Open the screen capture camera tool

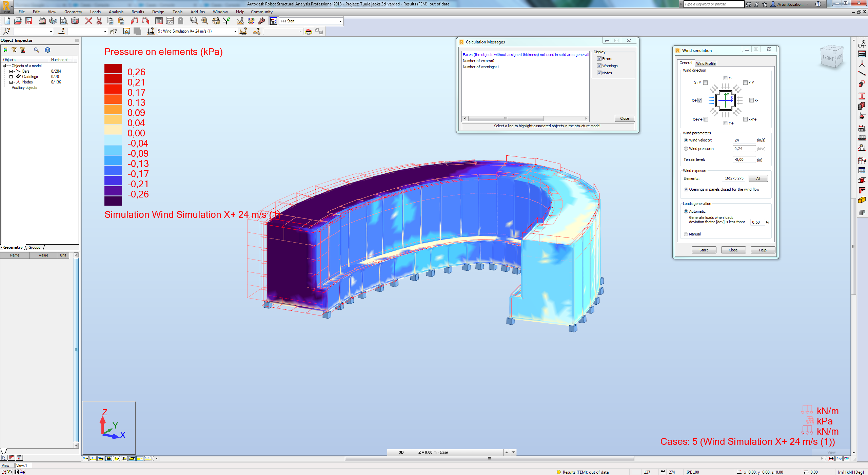pyautogui.click(x=74, y=21)
